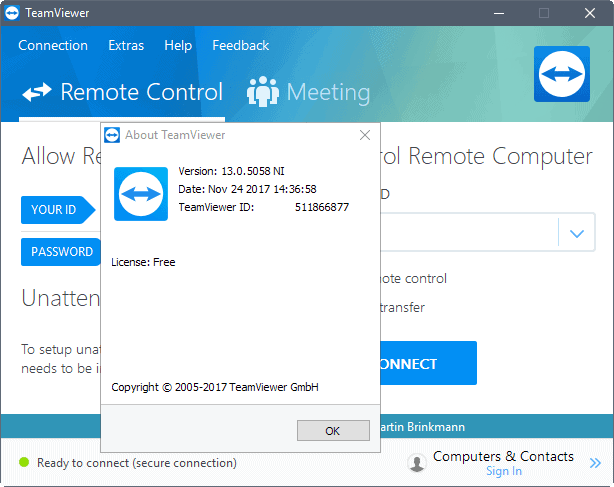Screen dimensions: 614x487
Task: Open the Help menu
Action: tap(178, 45)
